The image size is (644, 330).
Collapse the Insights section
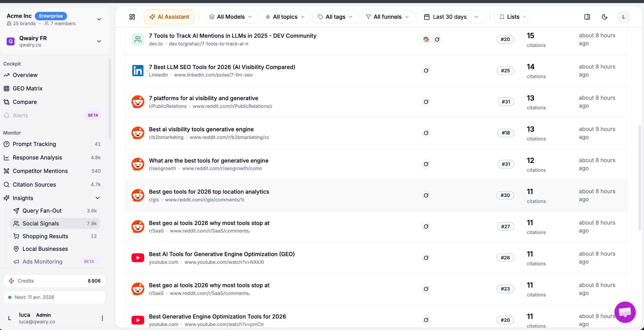(98, 198)
